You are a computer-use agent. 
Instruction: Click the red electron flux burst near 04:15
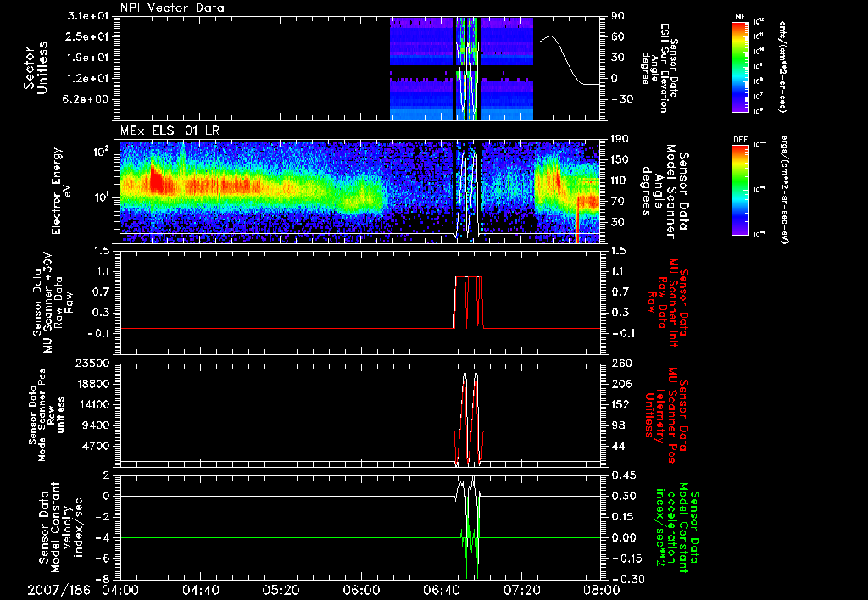tap(158, 180)
